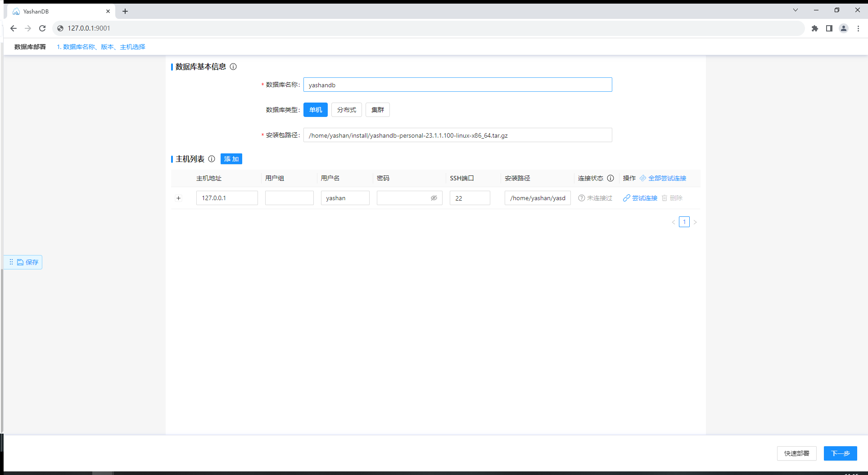Open browser three-dot menu
The height and width of the screenshot is (475, 868).
[858, 28]
